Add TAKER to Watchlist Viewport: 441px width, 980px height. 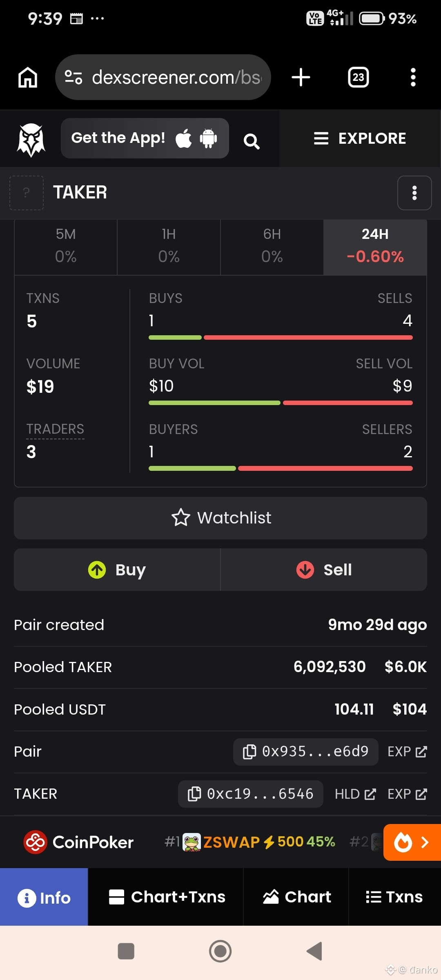[x=220, y=518]
